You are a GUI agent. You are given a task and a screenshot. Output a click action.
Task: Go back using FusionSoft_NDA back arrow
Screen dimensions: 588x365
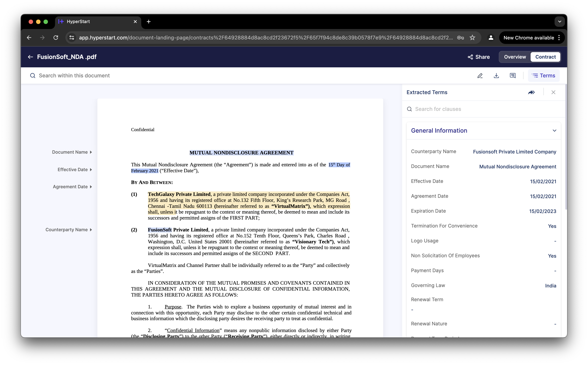30,57
